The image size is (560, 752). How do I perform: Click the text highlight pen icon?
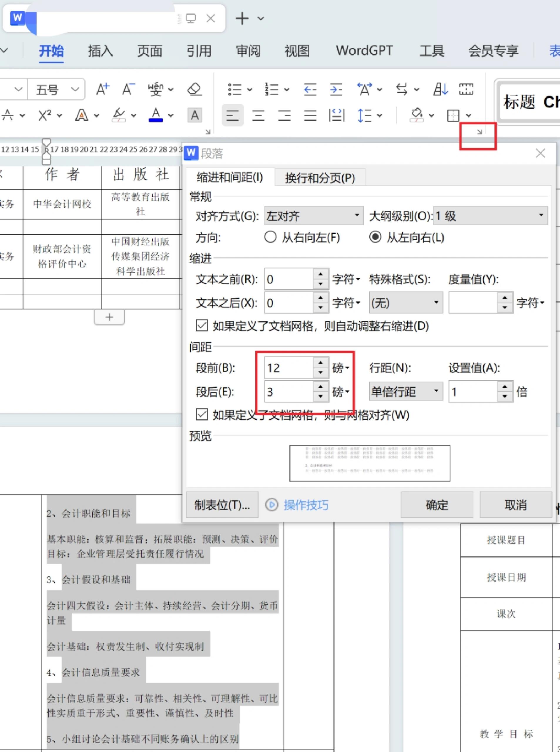click(x=119, y=115)
